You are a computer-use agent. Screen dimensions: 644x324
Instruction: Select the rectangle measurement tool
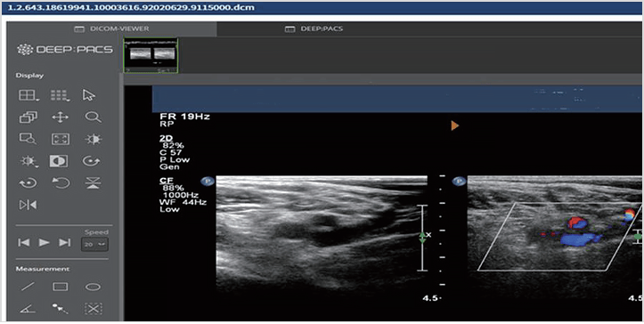click(x=61, y=287)
